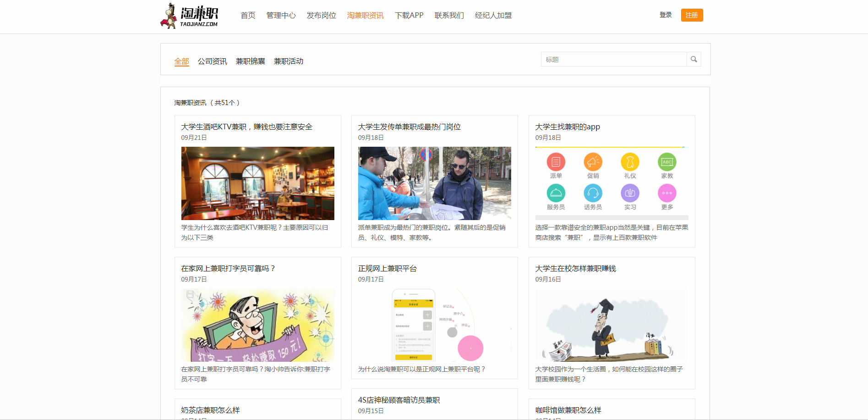Open 联系我们 in the navigation bar
868x420 pixels.
(449, 15)
